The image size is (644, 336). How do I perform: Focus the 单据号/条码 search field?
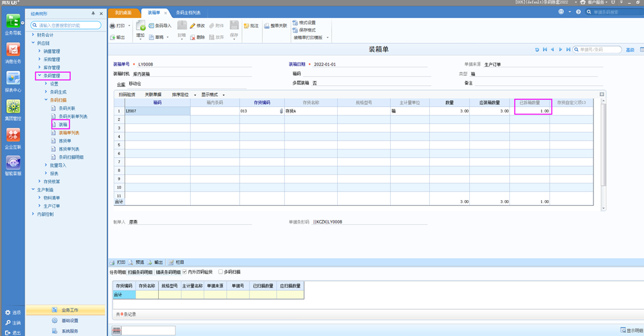(597, 49)
